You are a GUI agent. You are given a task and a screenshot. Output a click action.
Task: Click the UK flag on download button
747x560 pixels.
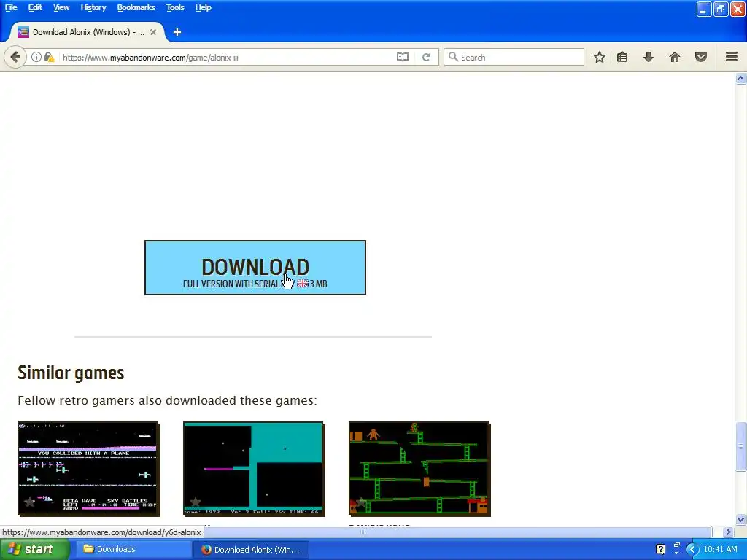(303, 284)
